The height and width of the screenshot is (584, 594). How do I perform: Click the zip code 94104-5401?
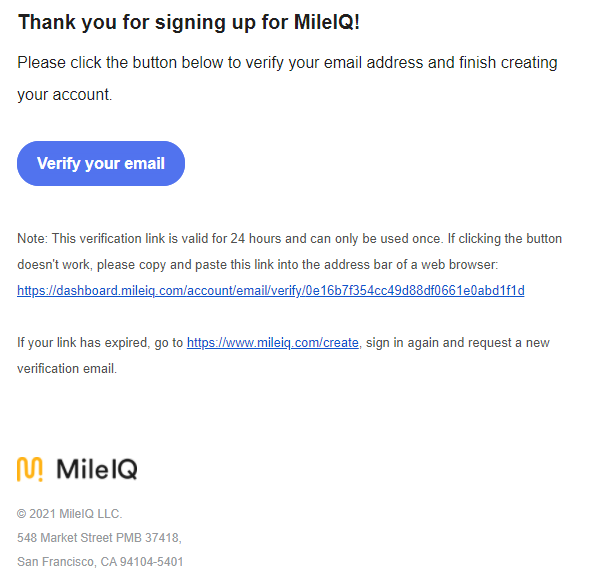click(152, 562)
